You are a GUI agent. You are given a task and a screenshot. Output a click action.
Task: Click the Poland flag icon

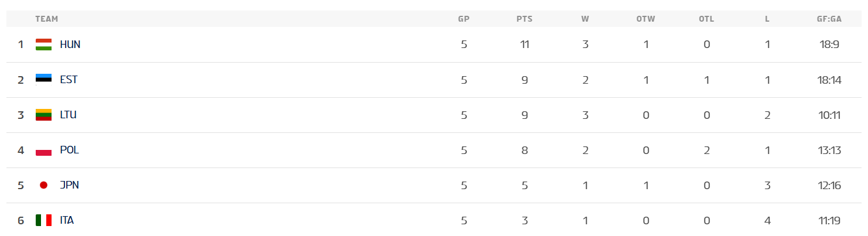44,150
